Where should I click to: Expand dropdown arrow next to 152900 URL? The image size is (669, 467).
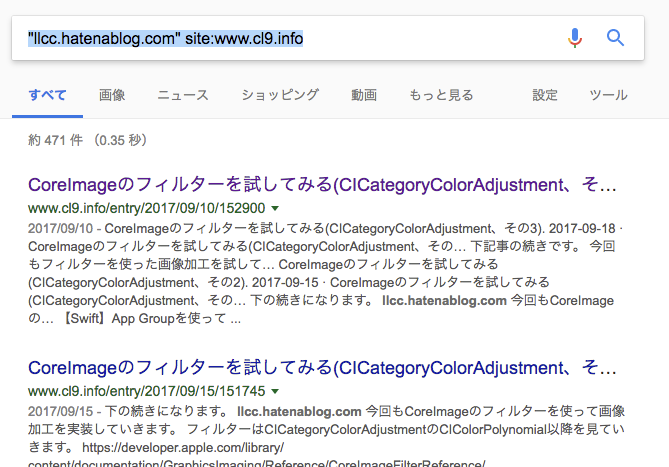[x=275, y=209]
